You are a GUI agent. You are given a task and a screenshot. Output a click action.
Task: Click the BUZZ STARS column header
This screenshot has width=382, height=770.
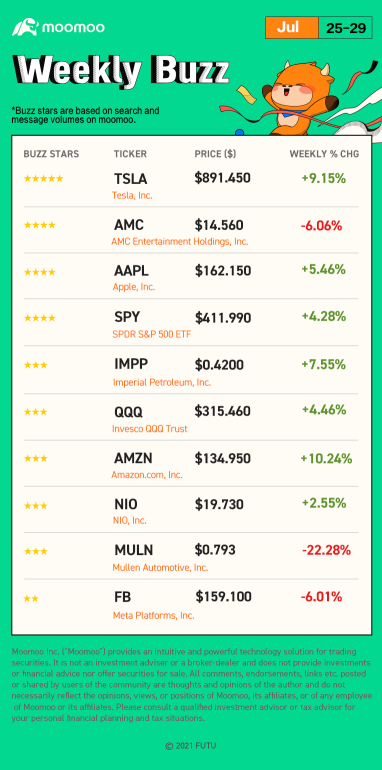tap(51, 154)
